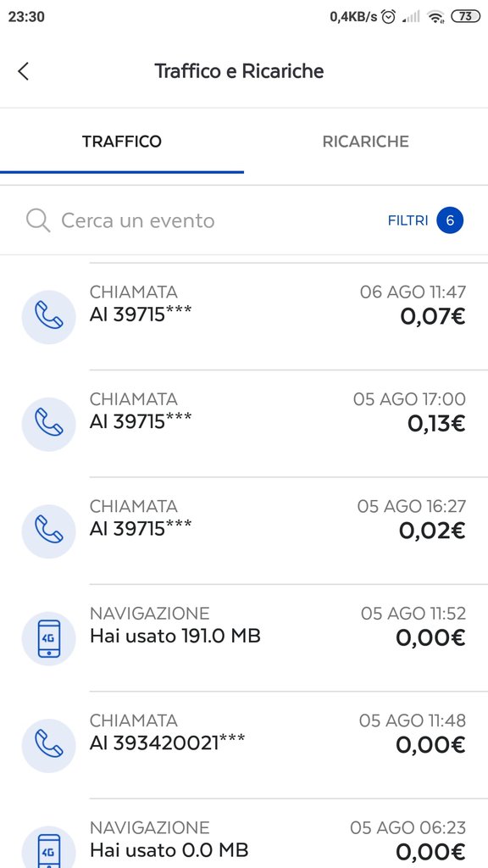488x868 pixels.
Task: Tap the battery indicator in status bar
Action: coord(466,17)
